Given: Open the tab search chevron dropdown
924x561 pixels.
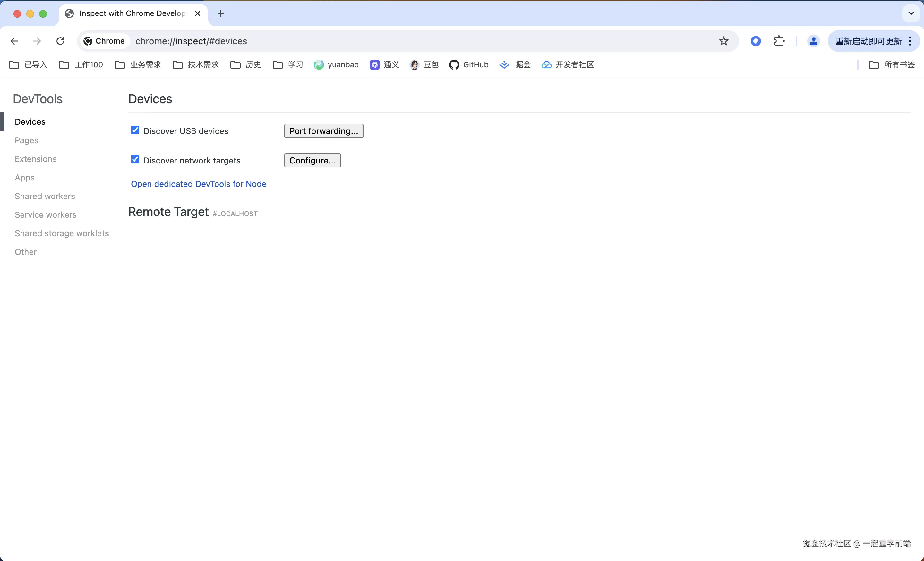Looking at the screenshot, I should pos(911,13).
